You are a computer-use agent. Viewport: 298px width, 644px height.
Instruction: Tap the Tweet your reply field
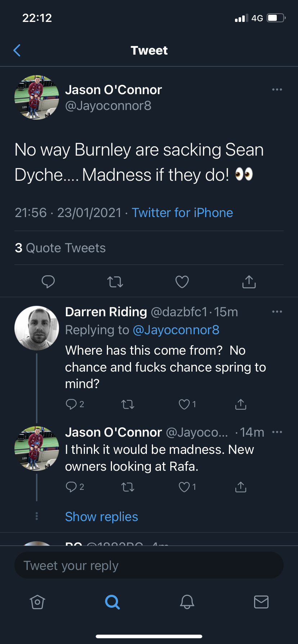[149, 565]
